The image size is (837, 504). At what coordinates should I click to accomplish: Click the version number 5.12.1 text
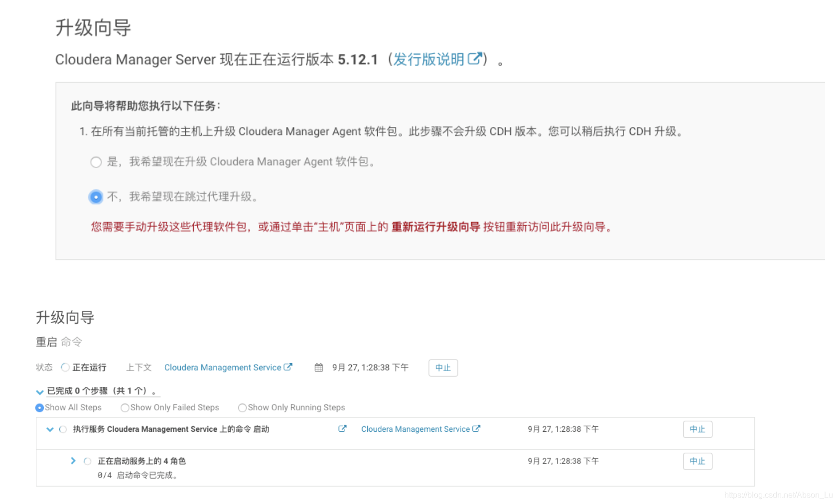[358, 60]
